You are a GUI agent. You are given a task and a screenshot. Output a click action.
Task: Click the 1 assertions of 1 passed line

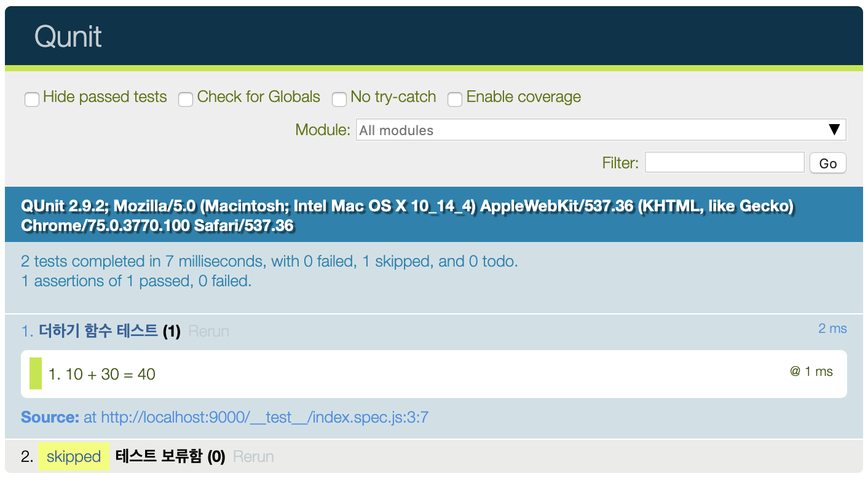136,281
